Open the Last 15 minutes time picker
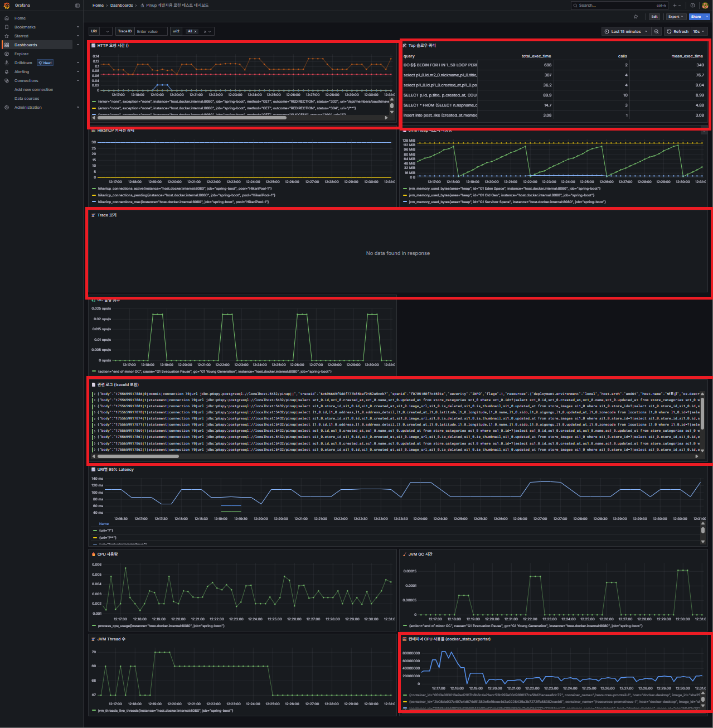Viewport: 713px width, 728px height. pyautogui.click(x=626, y=31)
